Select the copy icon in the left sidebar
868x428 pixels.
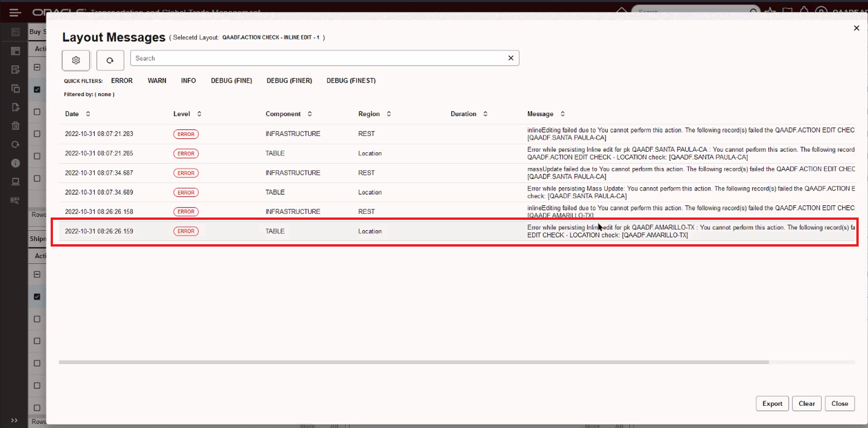pyautogui.click(x=15, y=88)
